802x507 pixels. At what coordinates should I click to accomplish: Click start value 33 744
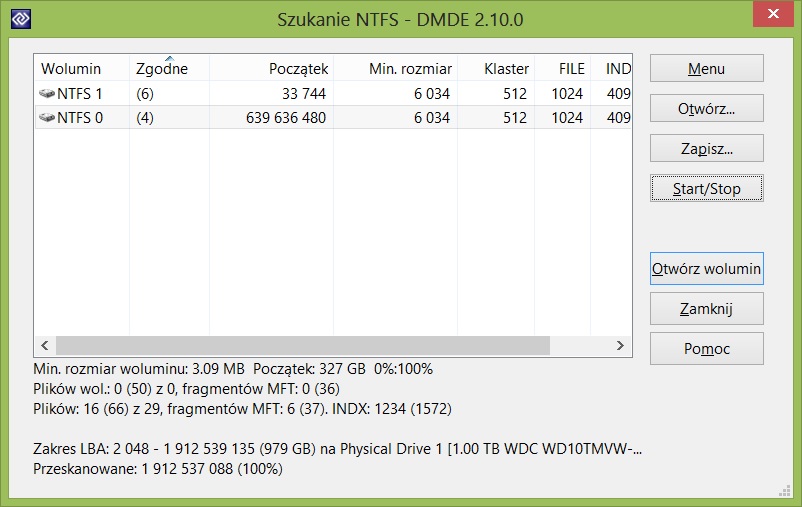coord(304,94)
